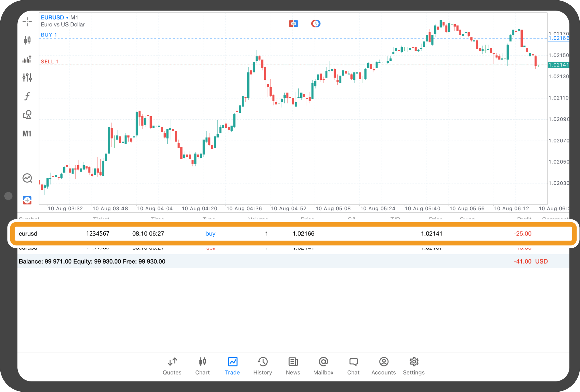Switch to the History tab
The height and width of the screenshot is (392, 580).
[263, 366]
